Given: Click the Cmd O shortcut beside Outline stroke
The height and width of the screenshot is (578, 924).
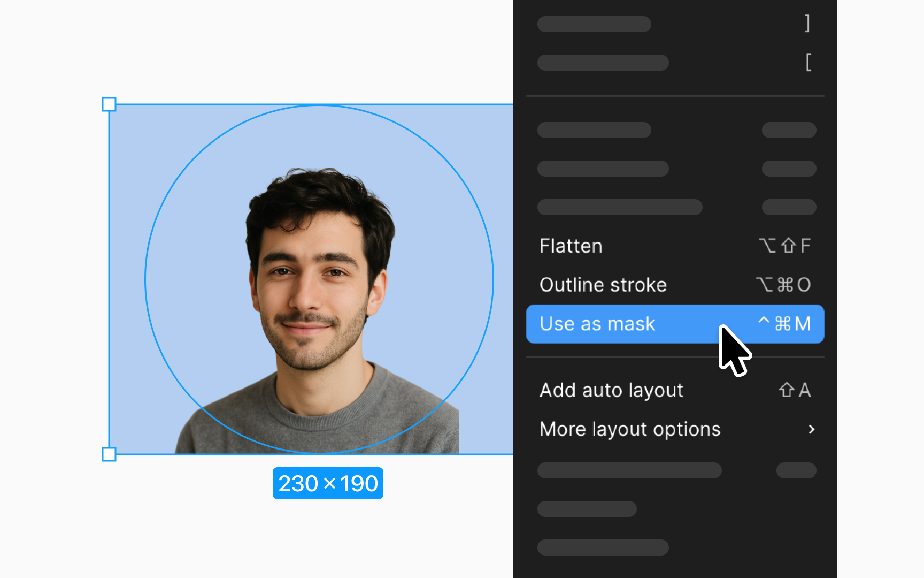Looking at the screenshot, I should [x=782, y=284].
